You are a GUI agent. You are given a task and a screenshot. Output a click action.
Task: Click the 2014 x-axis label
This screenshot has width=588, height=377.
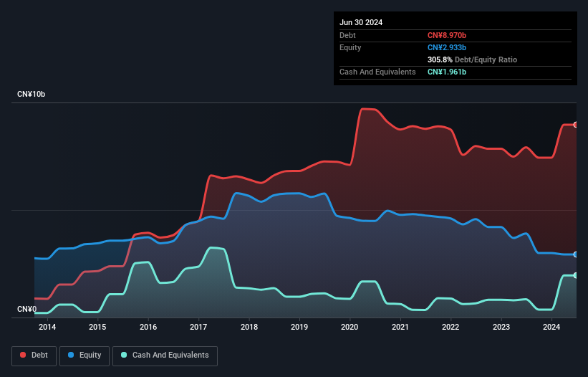coord(47,327)
